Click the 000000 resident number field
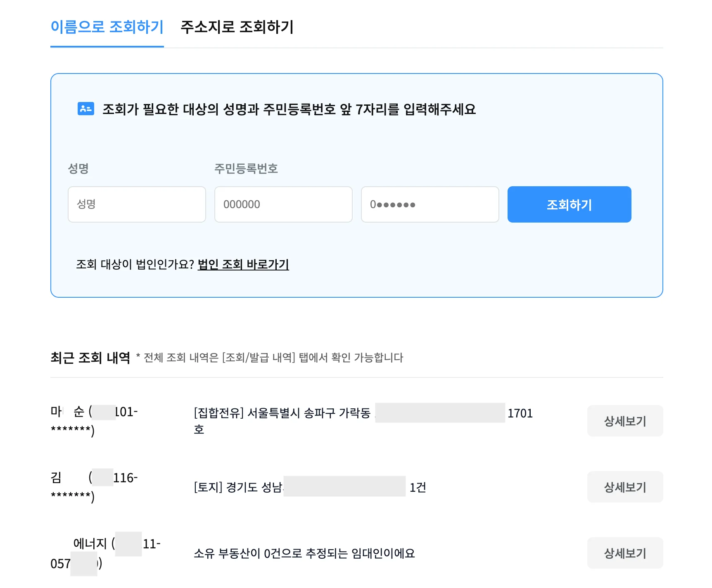 point(283,204)
